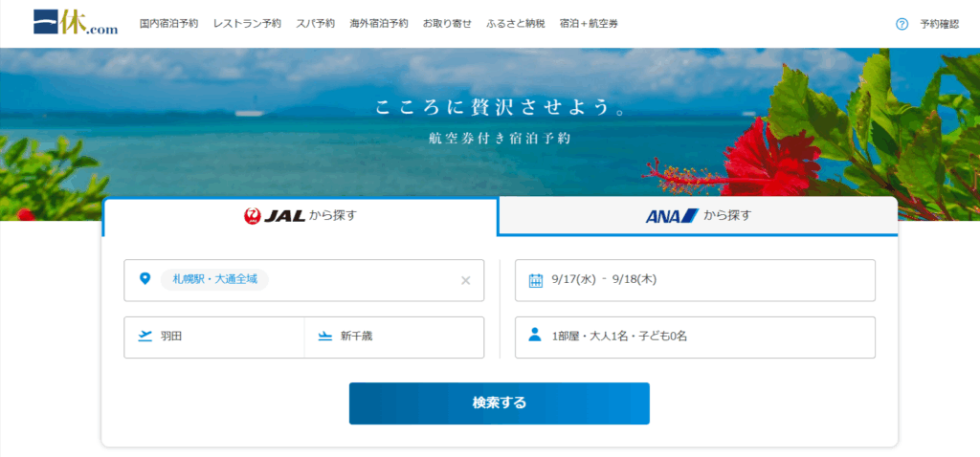Open the 9/17 - 9/18 date picker
This screenshot has width=980, height=457.
click(695, 280)
